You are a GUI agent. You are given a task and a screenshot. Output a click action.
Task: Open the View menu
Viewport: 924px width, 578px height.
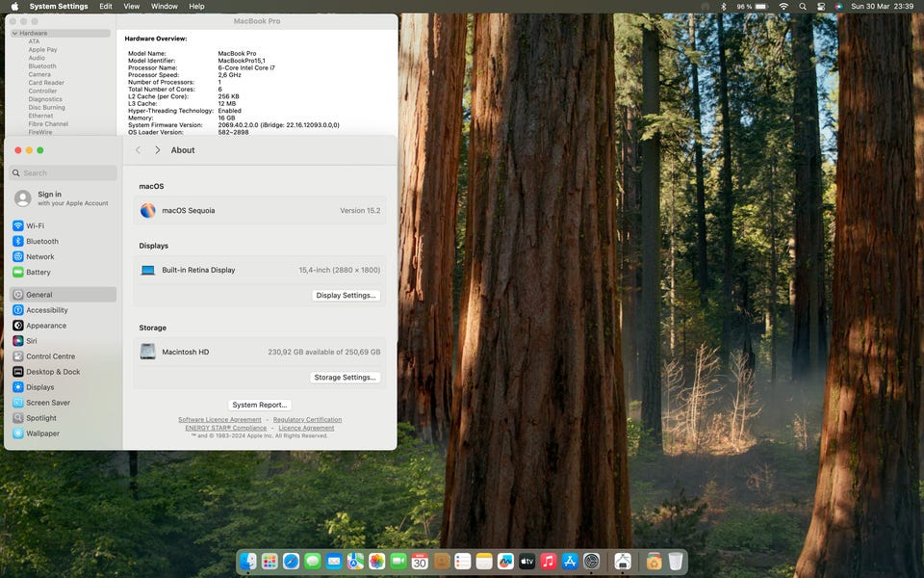[x=132, y=7]
